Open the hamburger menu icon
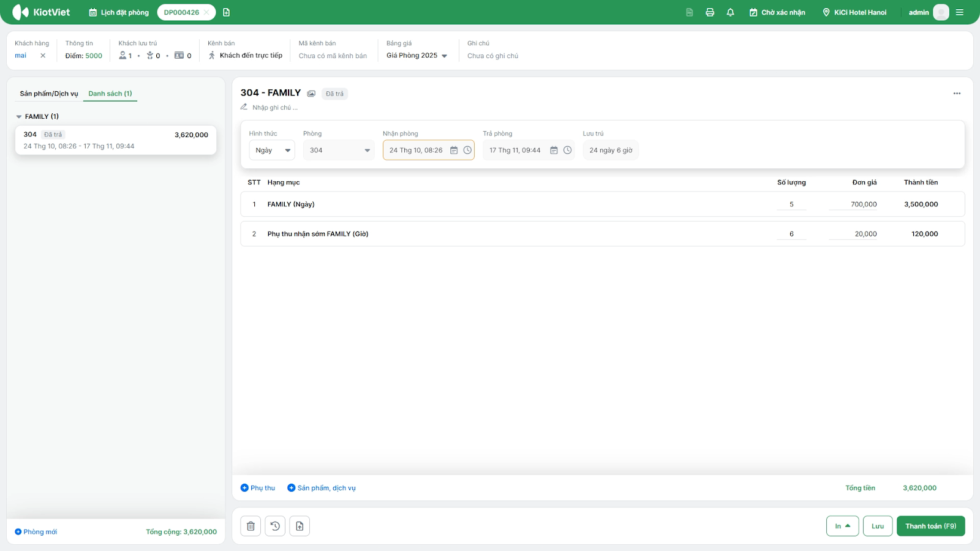 click(x=960, y=12)
